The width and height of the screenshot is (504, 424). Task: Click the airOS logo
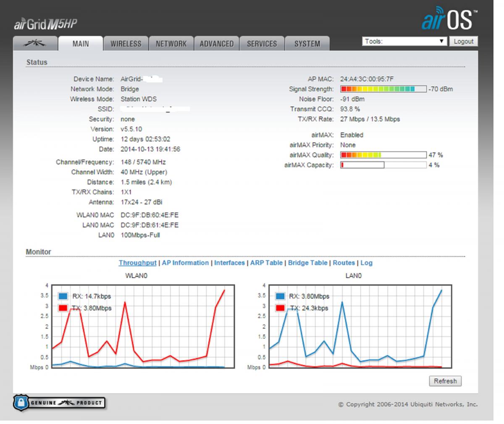pyautogui.click(x=449, y=19)
